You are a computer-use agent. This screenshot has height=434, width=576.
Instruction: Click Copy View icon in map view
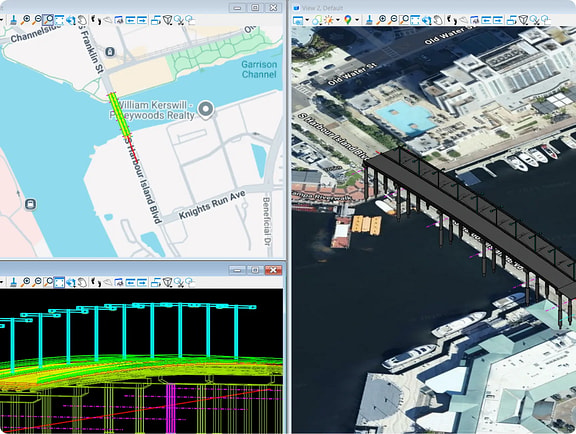(x=156, y=20)
